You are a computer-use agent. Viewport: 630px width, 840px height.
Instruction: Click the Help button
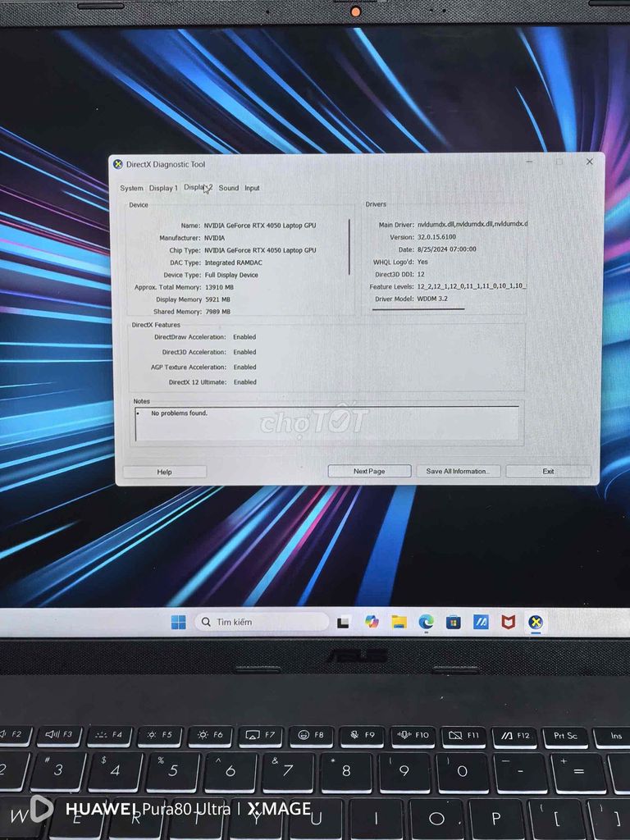(x=164, y=472)
